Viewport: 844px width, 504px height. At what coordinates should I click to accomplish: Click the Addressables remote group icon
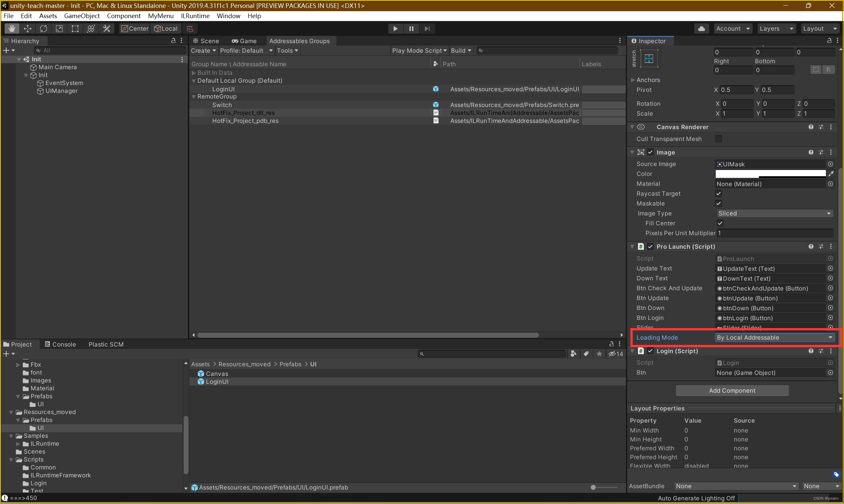coord(194,97)
